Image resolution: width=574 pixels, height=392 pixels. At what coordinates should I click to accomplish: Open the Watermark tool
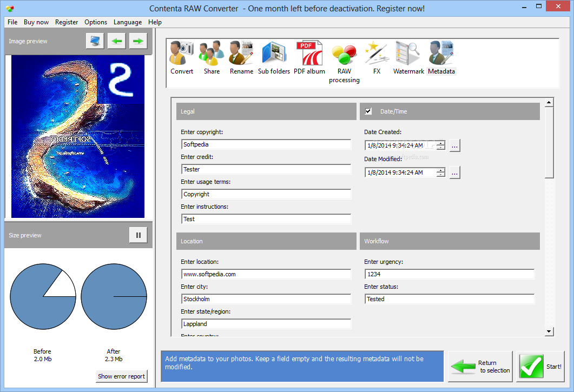tap(408, 58)
